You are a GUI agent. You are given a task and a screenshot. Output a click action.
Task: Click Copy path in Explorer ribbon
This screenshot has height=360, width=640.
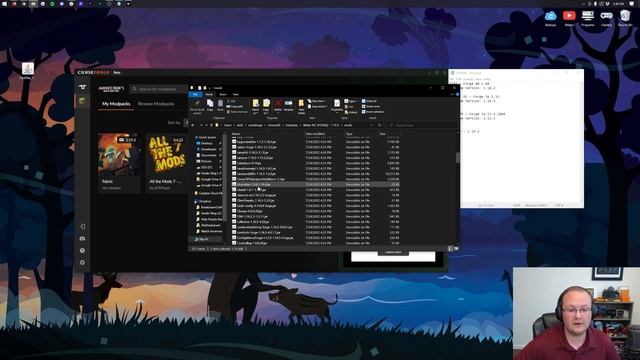pos(234,106)
